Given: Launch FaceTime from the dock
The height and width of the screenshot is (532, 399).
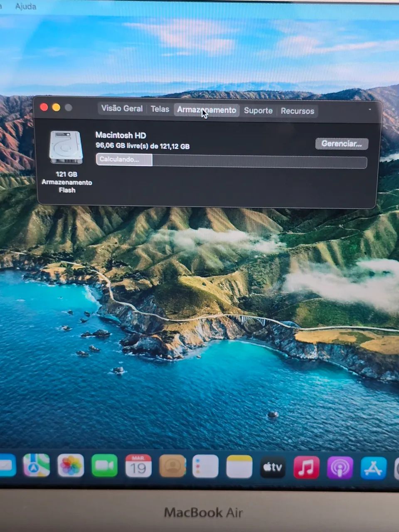Looking at the screenshot, I should pos(104,465).
